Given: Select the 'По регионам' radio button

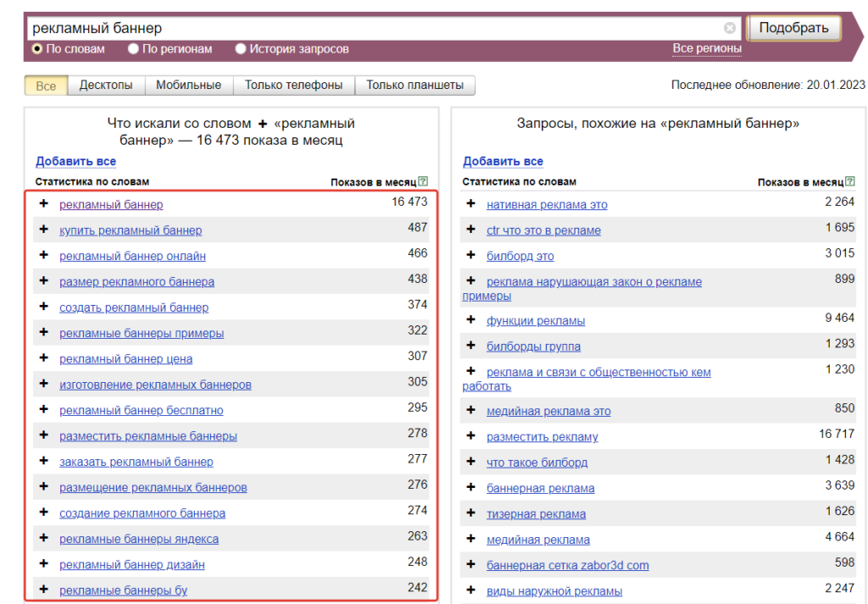Looking at the screenshot, I should tap(133, 48).
